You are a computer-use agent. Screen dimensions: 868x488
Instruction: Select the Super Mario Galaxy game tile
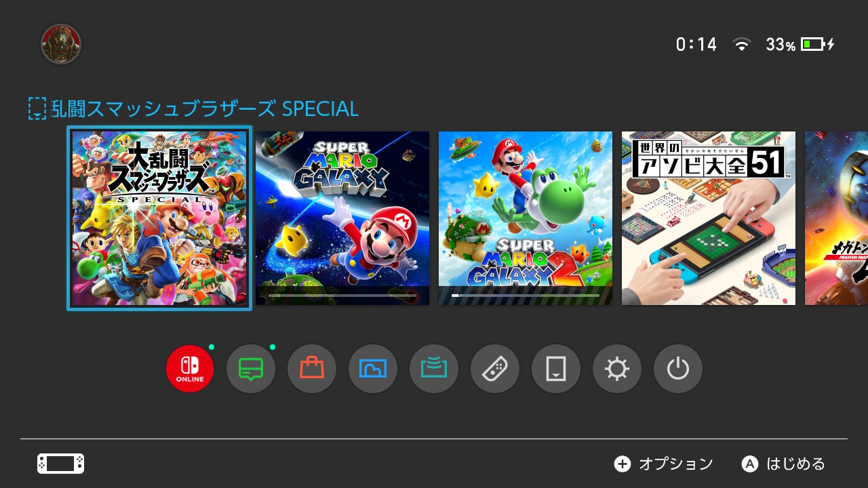point(342,218)
